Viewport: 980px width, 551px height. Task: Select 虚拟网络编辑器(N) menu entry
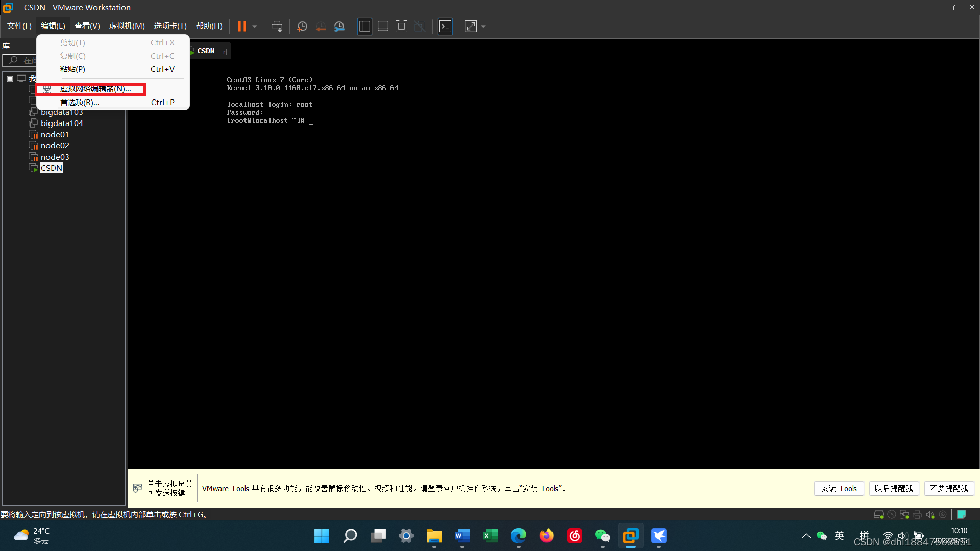(x=113, y=89)
